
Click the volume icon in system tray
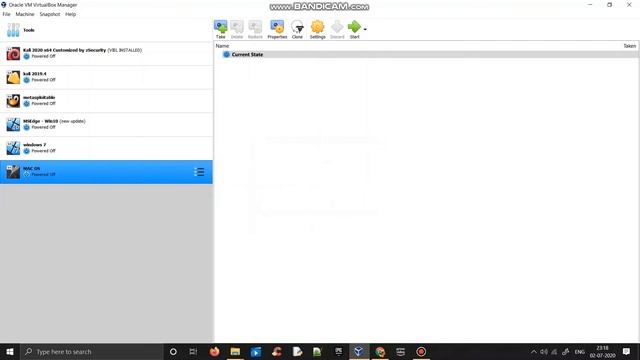point(544,351)
